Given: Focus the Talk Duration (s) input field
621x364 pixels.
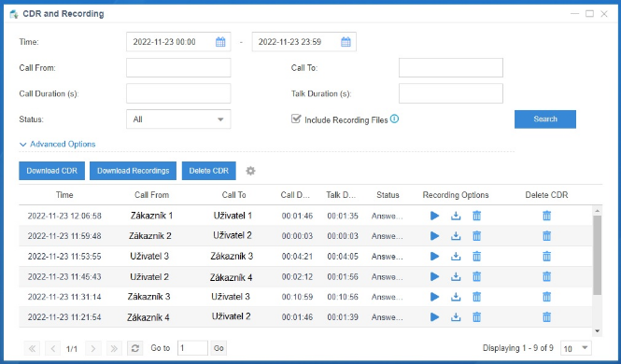Looking at the screenshot, I should click(x=451, y=93).
